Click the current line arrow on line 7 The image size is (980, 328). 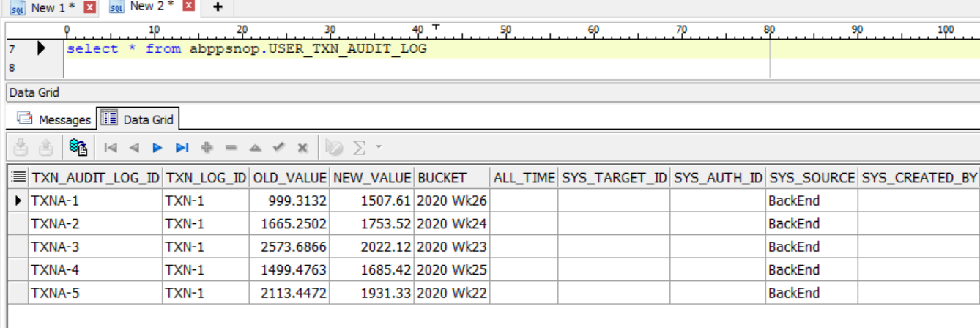(x=41, y=48)
